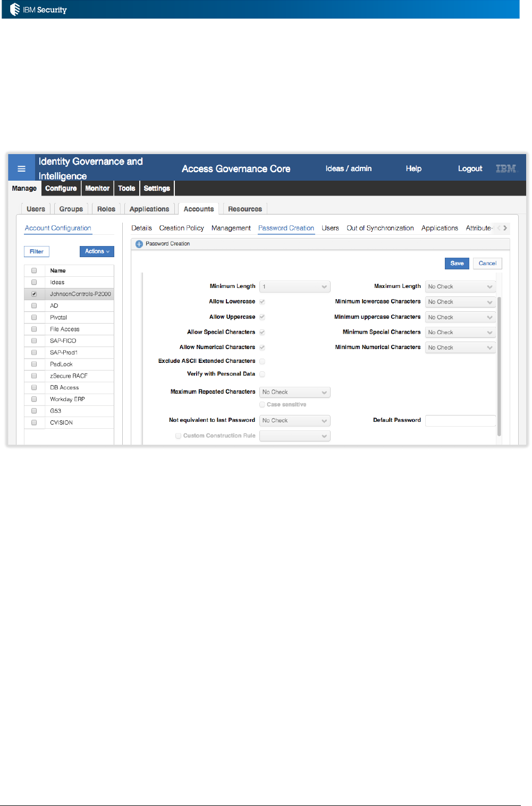Click the Filter button
Image resolution: width=532 pixels, height=806 pixels.
(x=37, y=251)
